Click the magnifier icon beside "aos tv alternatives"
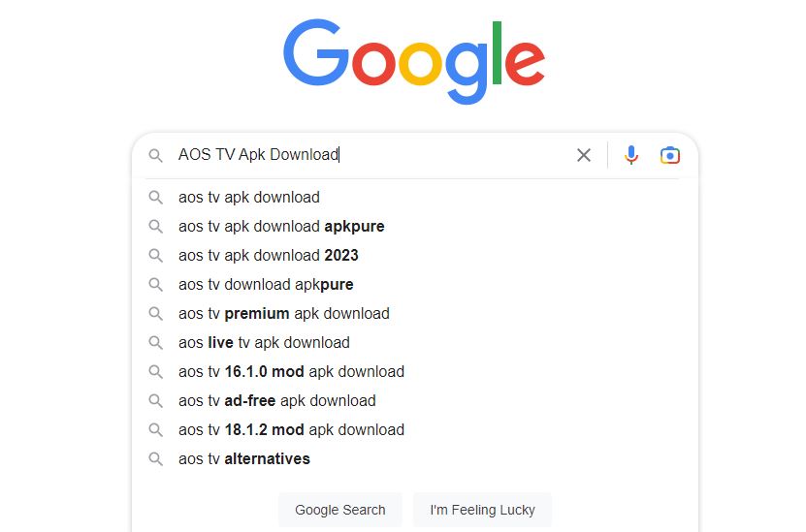The width and height of the screenshot is (806, 532). pyautogui.click(x=155, y=459)
